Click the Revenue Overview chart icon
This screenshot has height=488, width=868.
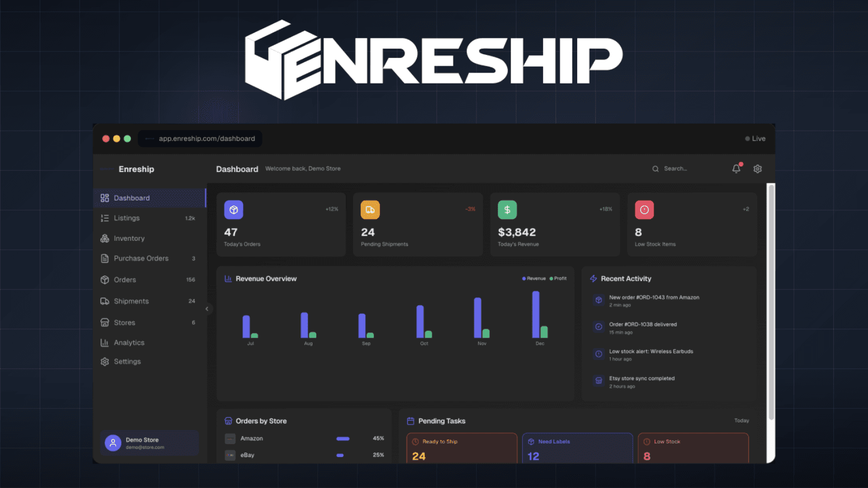(x=228, y=279)
